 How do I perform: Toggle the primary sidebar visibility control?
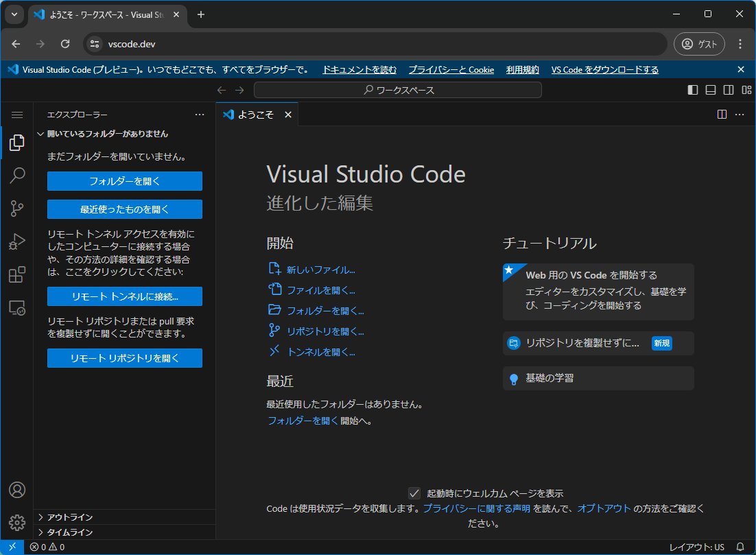tap(693, 89)
